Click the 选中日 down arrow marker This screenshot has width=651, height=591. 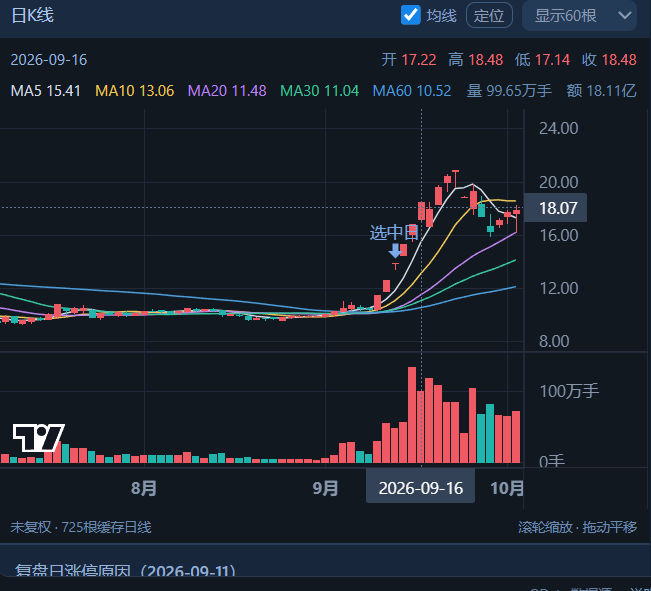coord(395,250)
